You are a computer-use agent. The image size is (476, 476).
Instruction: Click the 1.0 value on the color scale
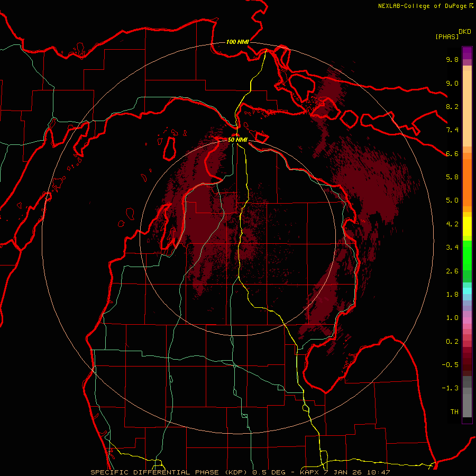452,318
